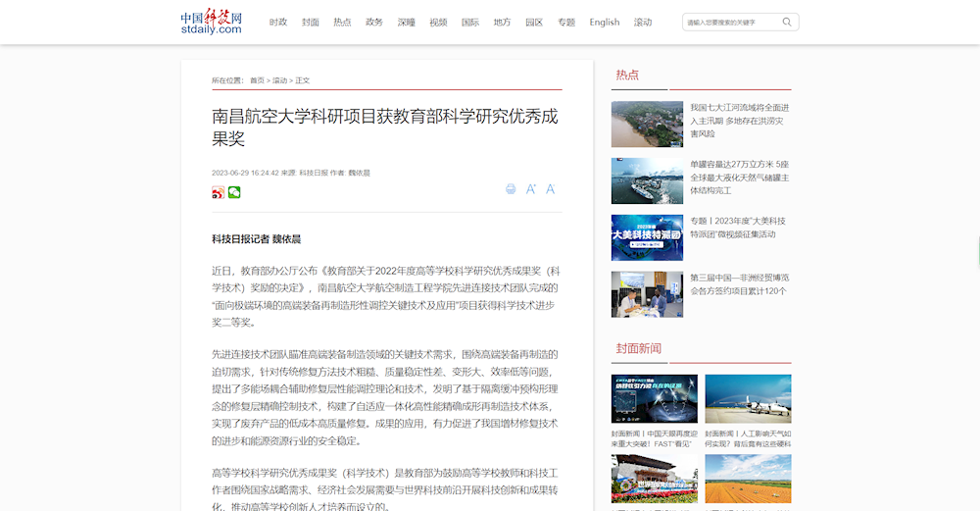
Task: Open the airplane 人工影响天气 cover thumbnail
Action: pos(748,398)
